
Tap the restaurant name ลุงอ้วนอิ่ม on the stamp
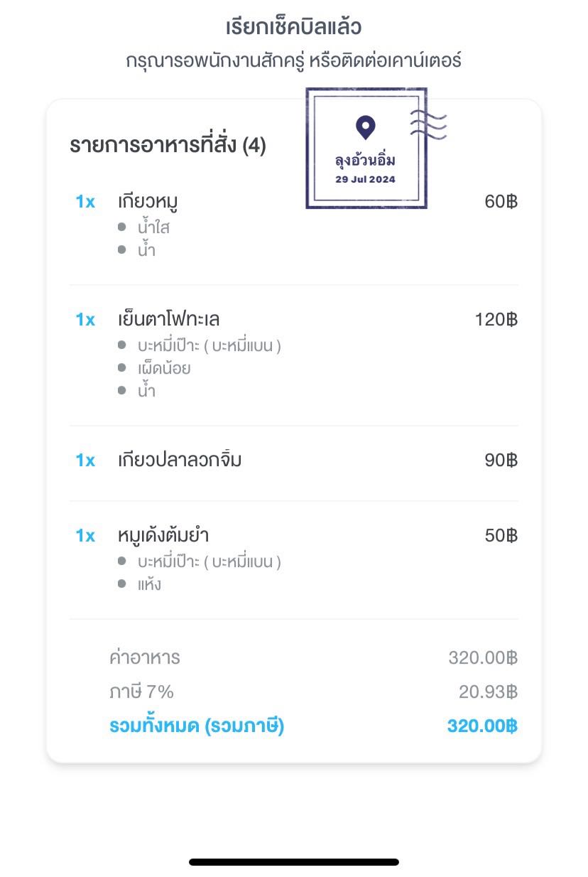click(366, 160)
